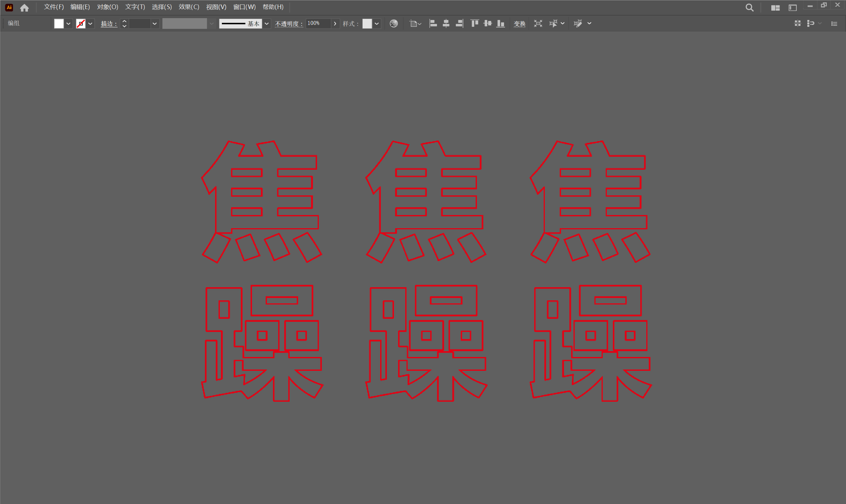This screenshot has height=504, width=846.
Task: Click the vertical align bottom icon
Action: pyautogui.click(x=500, y=23)
